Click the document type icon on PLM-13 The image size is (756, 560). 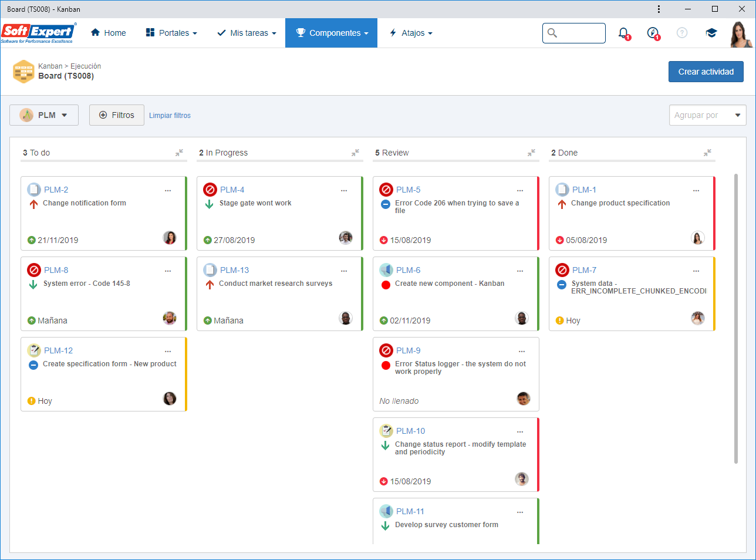click(210, 270)
